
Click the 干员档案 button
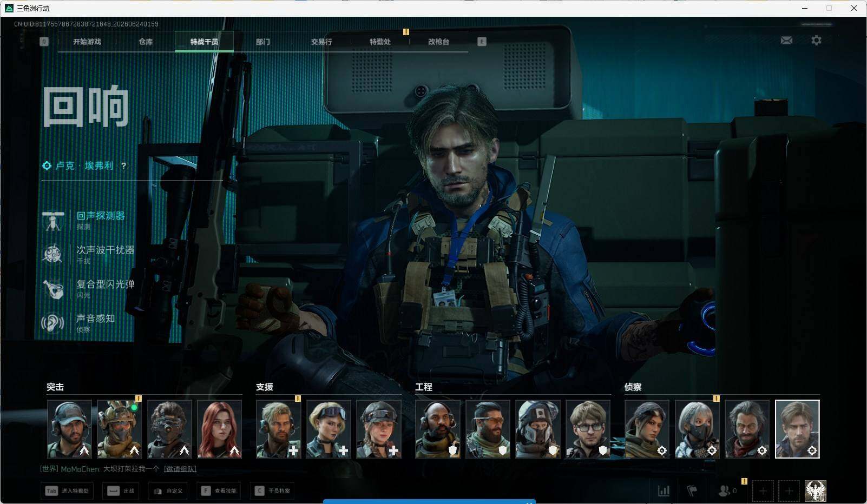[272, 491]
